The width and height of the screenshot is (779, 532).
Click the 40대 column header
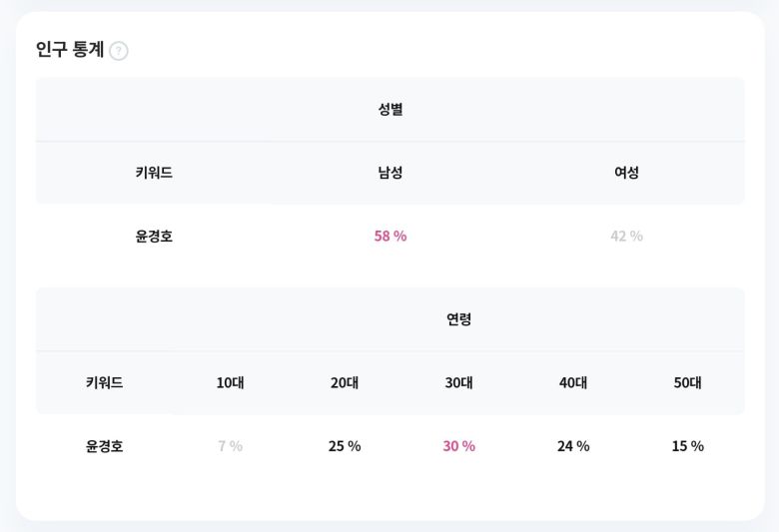click(573, 382)
